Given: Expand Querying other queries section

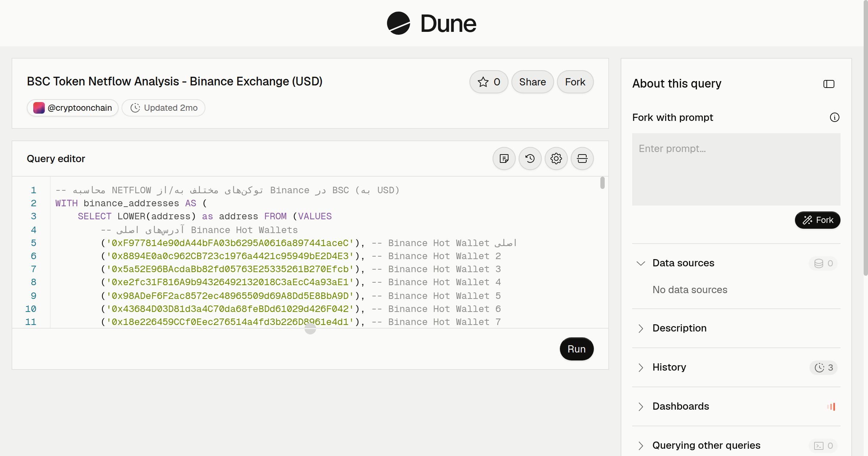Looking at the screenshot, I should pyautogui.click(x=641, y=446).
